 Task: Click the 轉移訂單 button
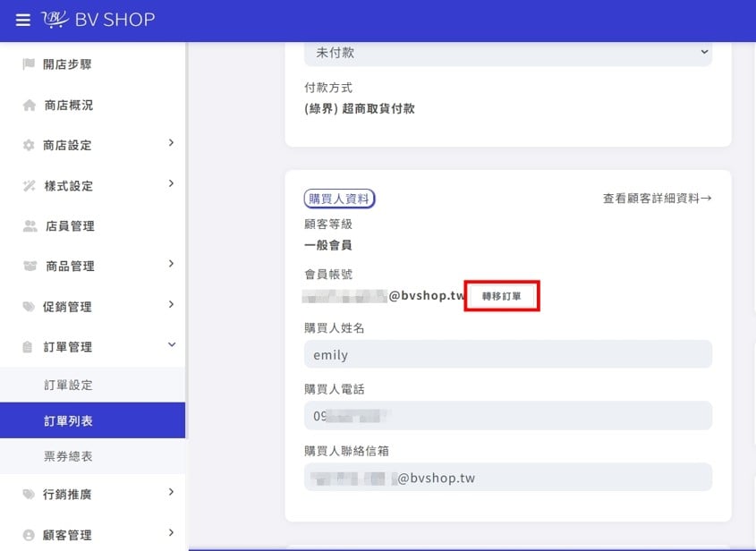(x=501, y=296)
